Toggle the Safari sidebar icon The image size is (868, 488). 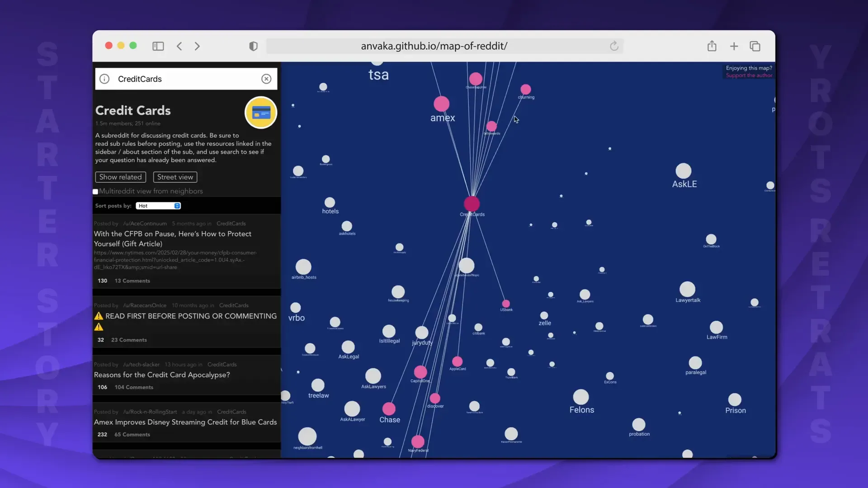pos(158,46)
